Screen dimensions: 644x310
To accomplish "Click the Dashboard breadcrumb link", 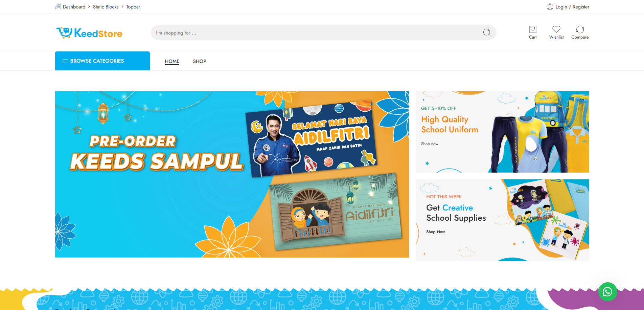I will (74, 7).
